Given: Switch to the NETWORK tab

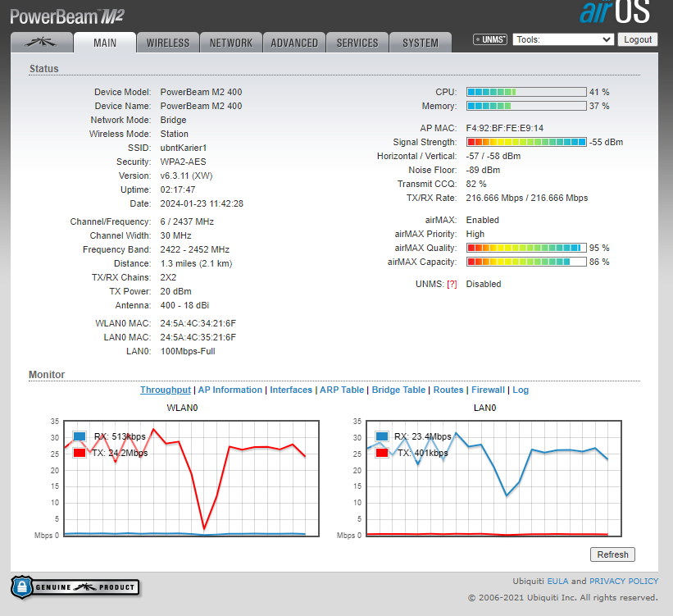Looking at the screenshot, I should coord(231,43).
